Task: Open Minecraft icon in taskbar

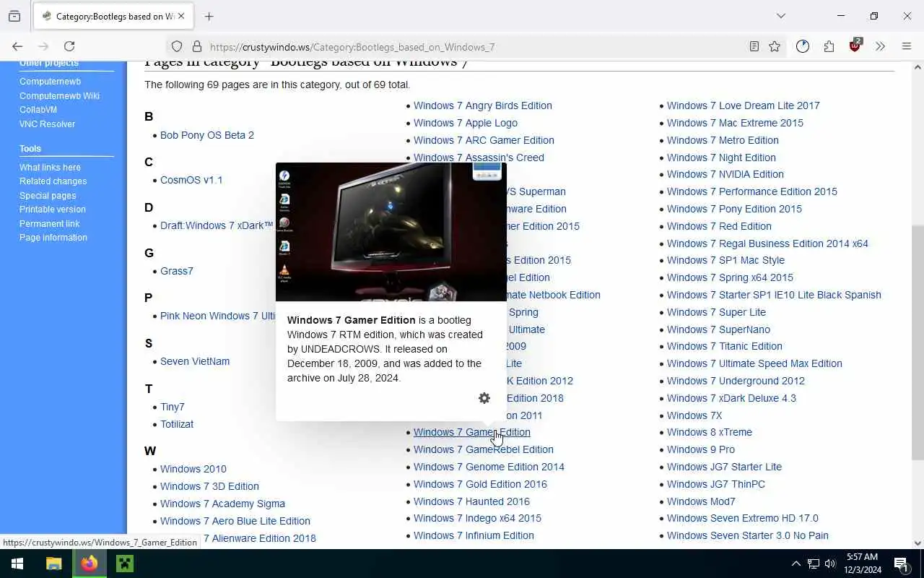Action: 125,564
